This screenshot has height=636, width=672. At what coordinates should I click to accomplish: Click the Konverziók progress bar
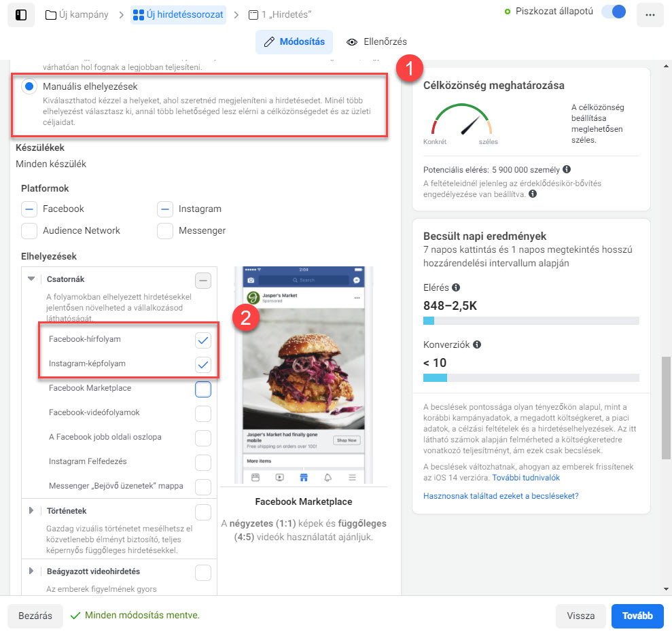[x=531, y=378]
